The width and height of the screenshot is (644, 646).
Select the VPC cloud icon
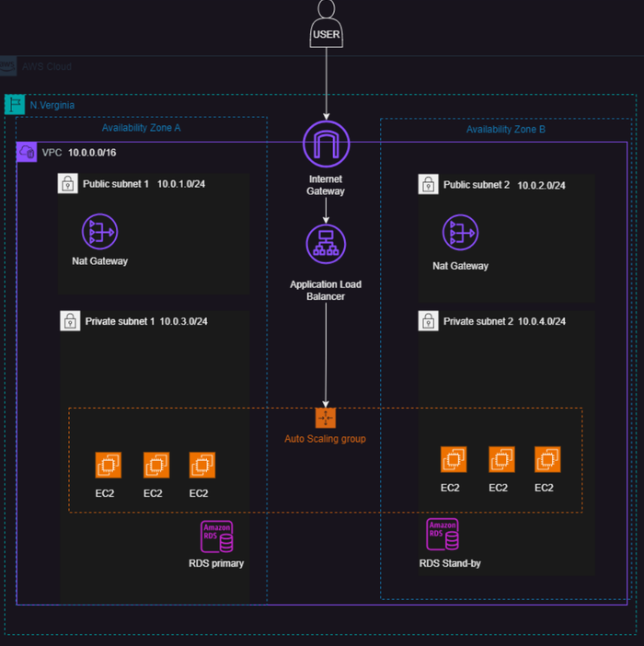27,152
